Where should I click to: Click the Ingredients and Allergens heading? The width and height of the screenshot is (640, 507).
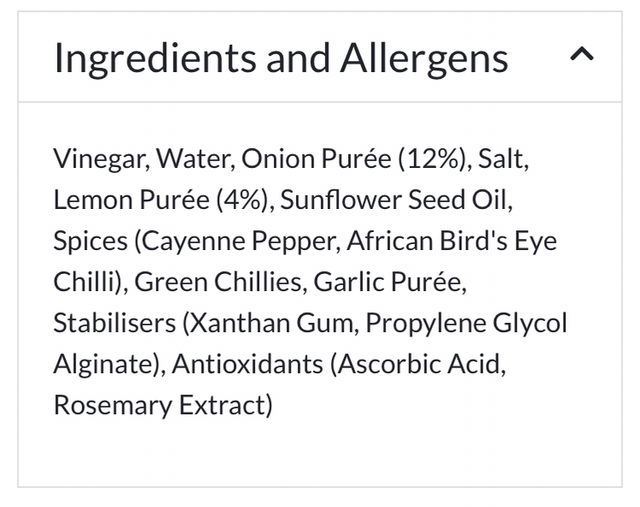[x=280, y=58]
